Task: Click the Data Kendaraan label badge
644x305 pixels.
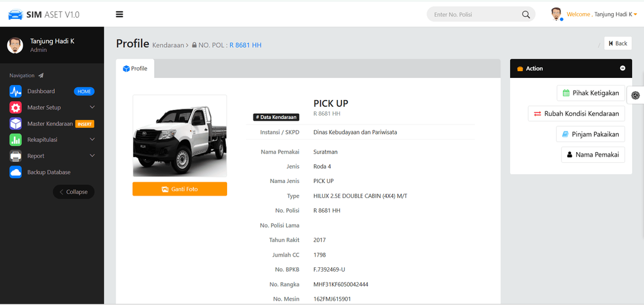Action: [x=276, y=117]
